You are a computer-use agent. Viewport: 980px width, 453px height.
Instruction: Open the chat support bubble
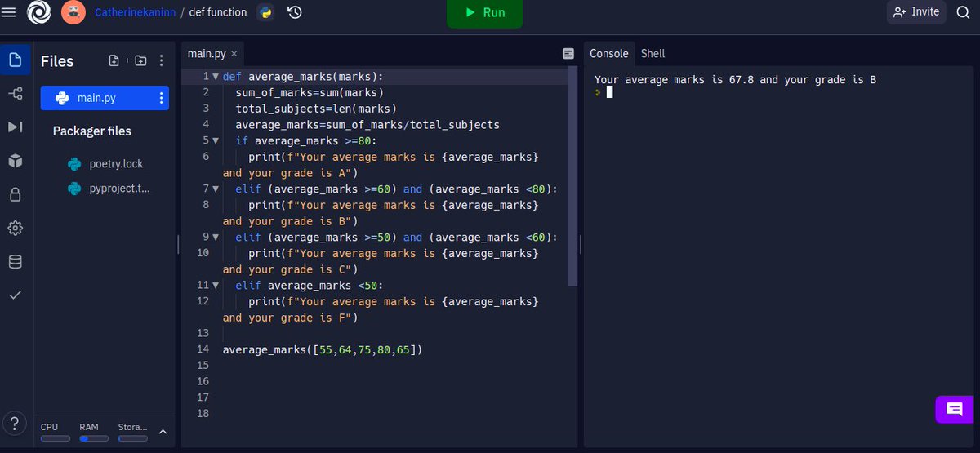(x=954, y=409)
